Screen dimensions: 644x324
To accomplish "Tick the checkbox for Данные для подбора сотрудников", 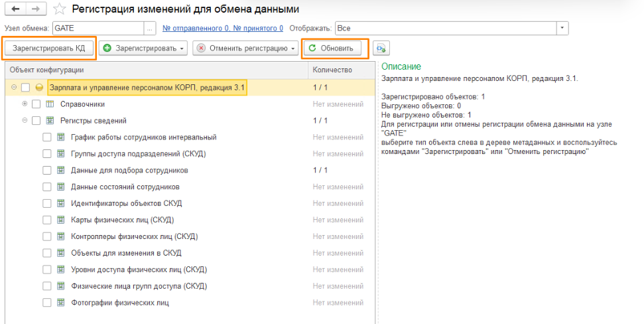I will 47,171.
